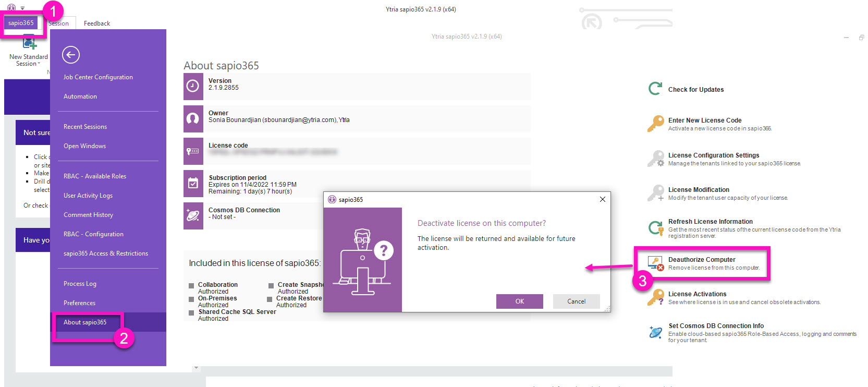Click the Set Cosmos DB Connection Info icon
868x387 pixels.
(x=655, y=332)
